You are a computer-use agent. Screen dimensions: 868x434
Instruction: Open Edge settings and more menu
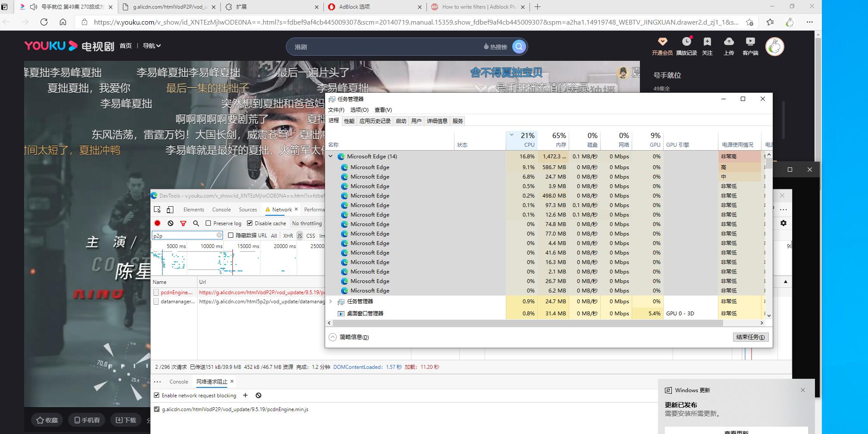point(810,22)
